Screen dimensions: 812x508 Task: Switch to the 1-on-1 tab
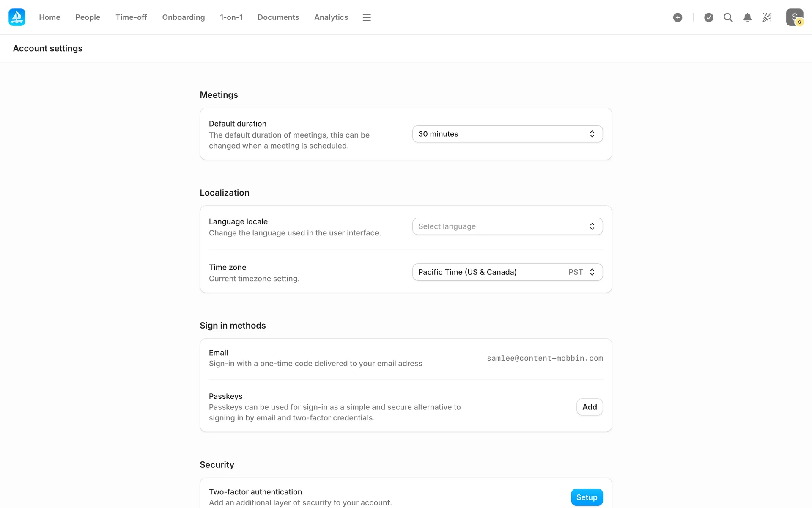pos(231,17)
